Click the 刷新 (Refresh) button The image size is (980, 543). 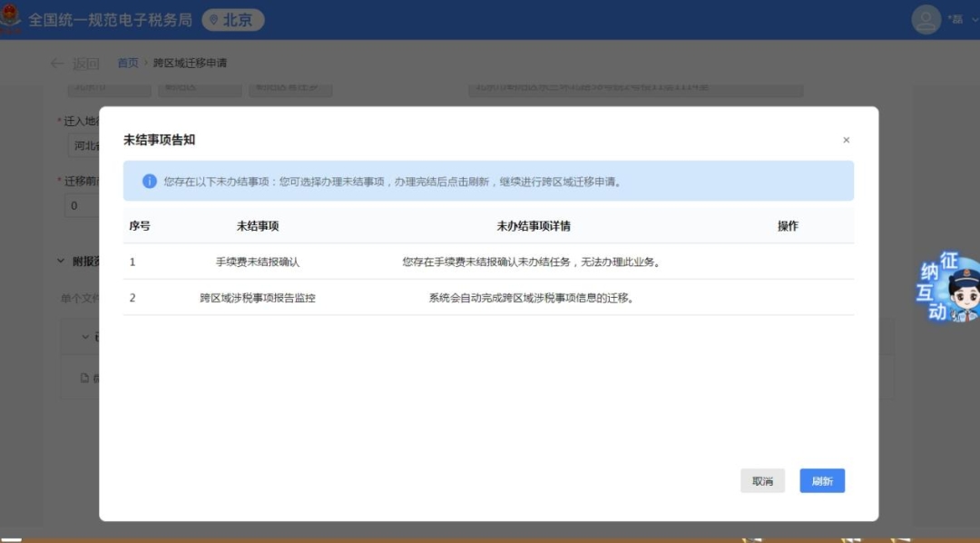pyautogui.click(x=821, y=481)
